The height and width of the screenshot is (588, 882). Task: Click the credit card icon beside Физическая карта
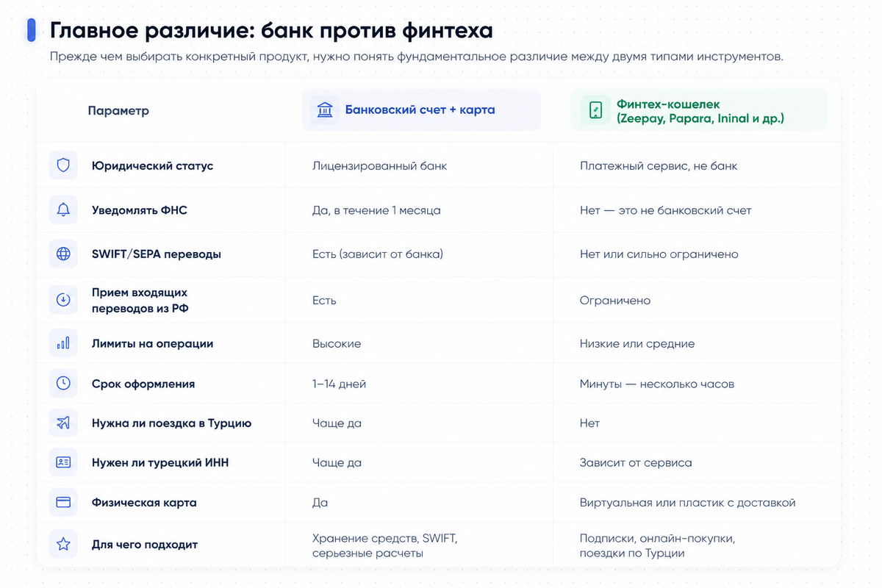[63, 503]
